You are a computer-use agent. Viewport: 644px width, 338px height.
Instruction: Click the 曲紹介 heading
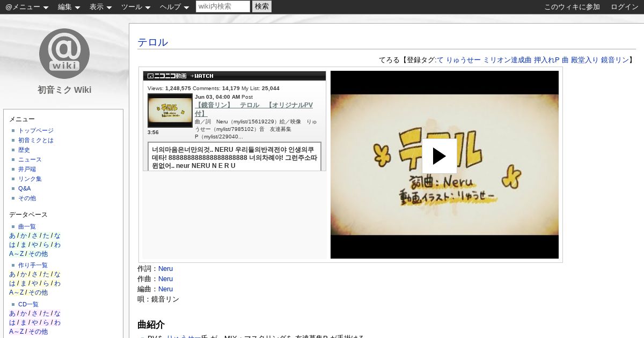coord(151,325)
